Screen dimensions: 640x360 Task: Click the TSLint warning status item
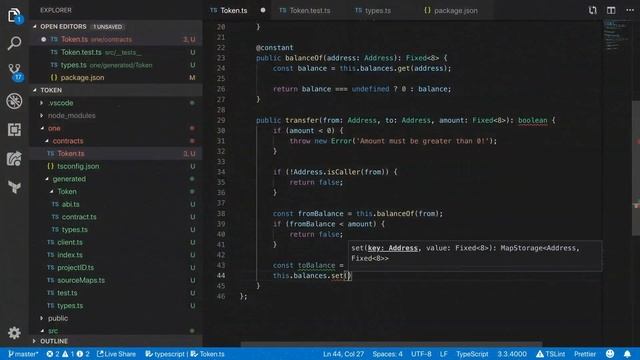(551, 354)
